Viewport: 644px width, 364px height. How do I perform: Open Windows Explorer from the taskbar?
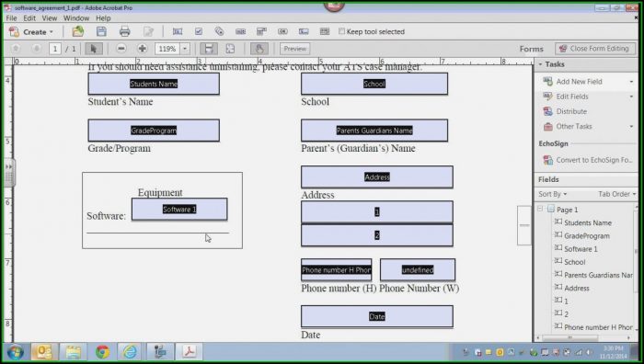click(73, 352)
